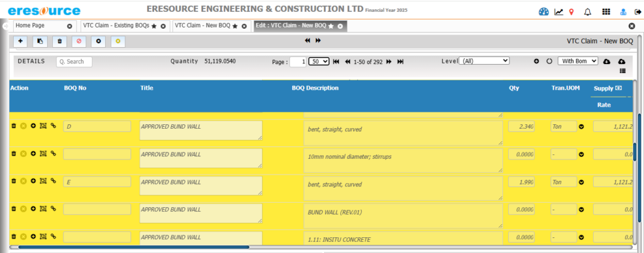Go to next page of results
This screenshot has height=253, width=644.
point(389,62)
